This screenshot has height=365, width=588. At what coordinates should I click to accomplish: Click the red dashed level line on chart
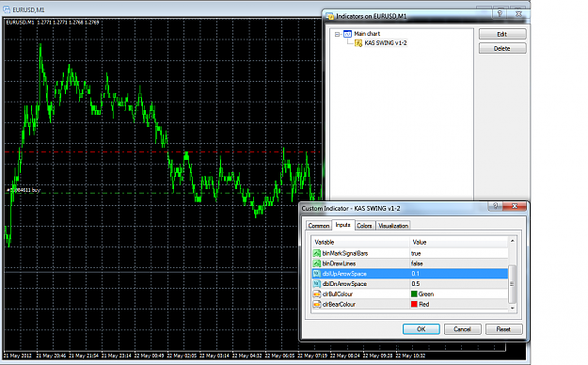(163, 152)
